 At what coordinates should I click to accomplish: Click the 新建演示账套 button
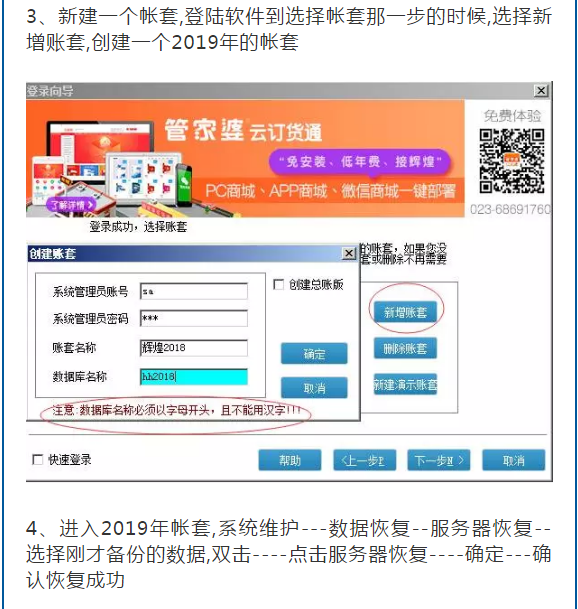(x=405, y=384)
